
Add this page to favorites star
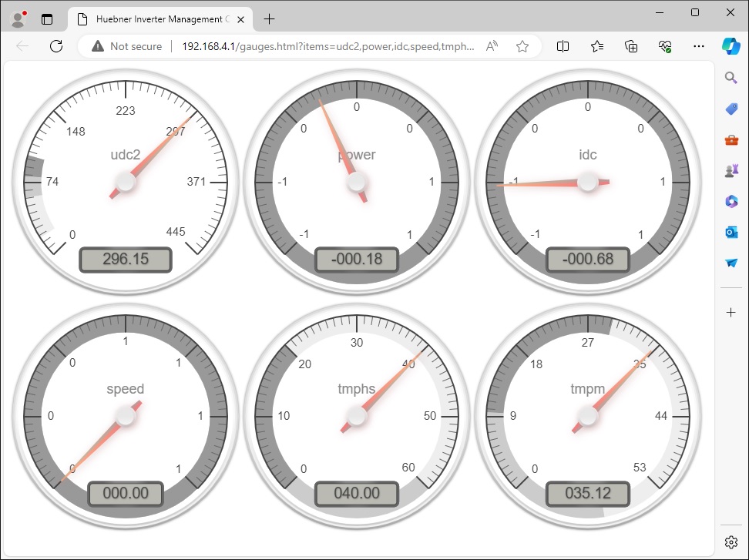pos(522,46)
